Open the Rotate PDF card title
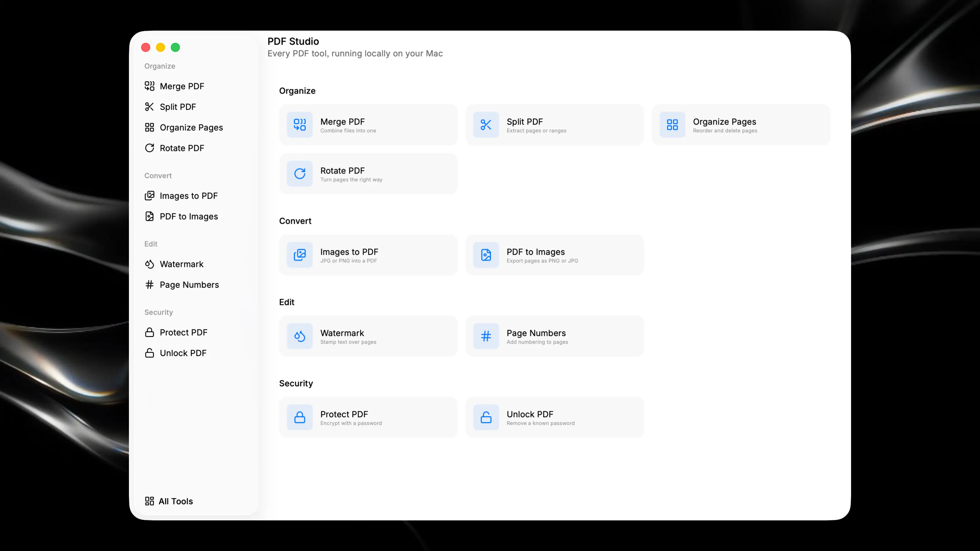This screenshot has width=980, height=551. click(342, 171)
